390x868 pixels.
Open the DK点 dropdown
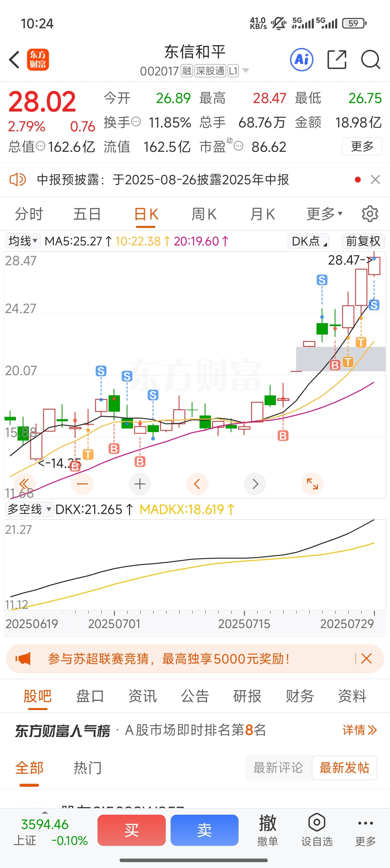[308, 241]
